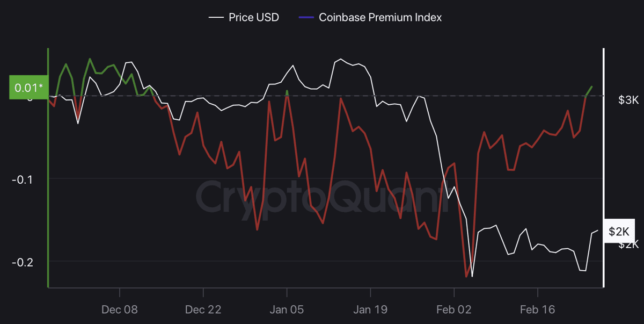
Task: Click the white $2K price label
Action: click(619, 231)
